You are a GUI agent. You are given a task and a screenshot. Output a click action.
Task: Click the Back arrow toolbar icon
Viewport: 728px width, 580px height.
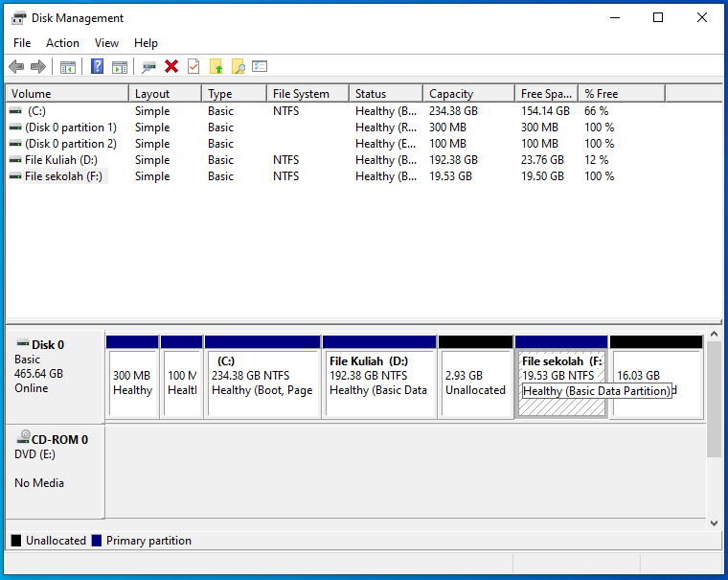(16, 66)
